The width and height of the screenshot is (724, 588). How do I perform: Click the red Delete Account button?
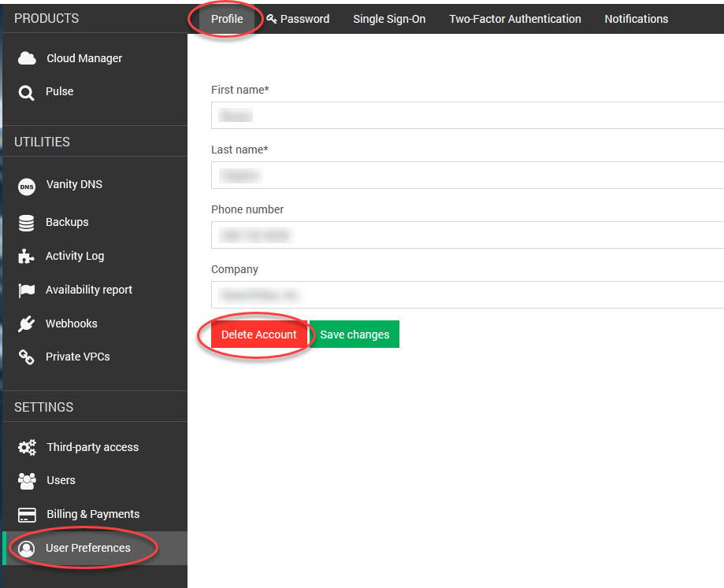click(259, 335)
